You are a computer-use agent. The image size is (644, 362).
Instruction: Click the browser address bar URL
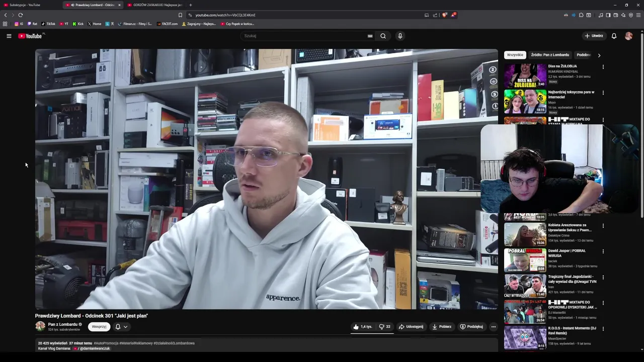tap(225, 15)
